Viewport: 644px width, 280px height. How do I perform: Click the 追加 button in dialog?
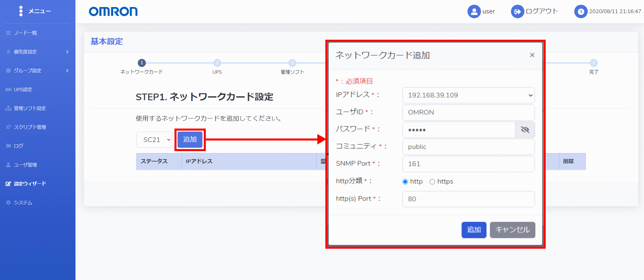pyautogui.click(x=474, y=230)
